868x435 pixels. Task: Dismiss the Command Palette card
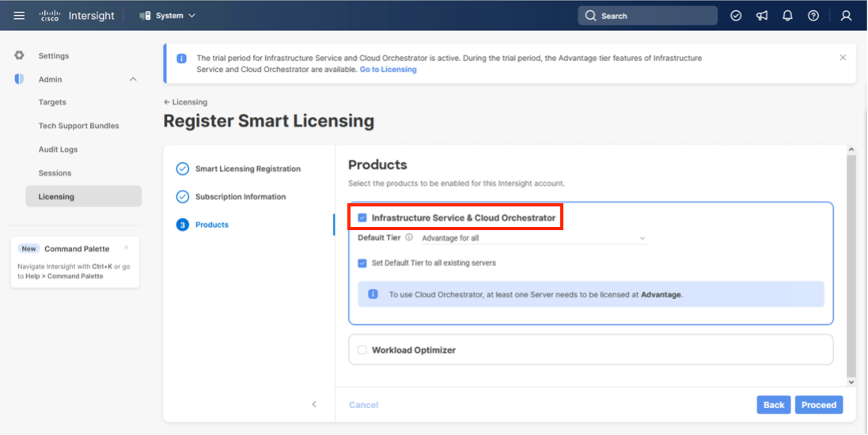pyautogui.click(x=127, y=248)
